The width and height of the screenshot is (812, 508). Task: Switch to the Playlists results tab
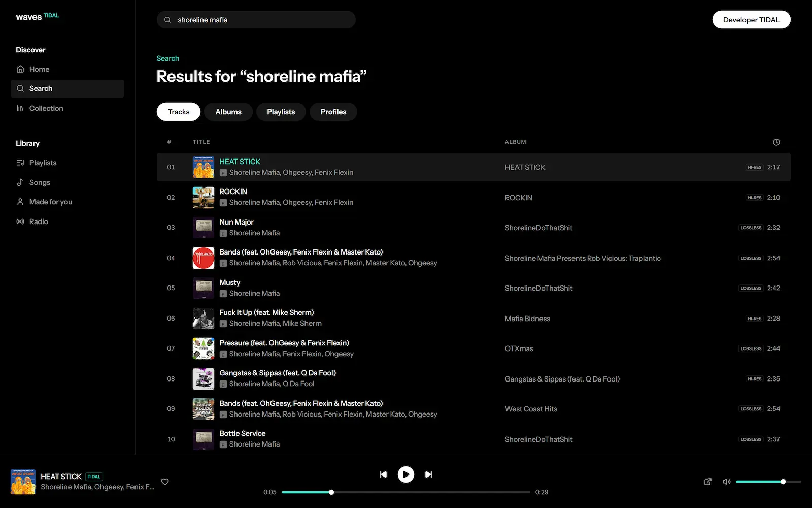(281, 112)
